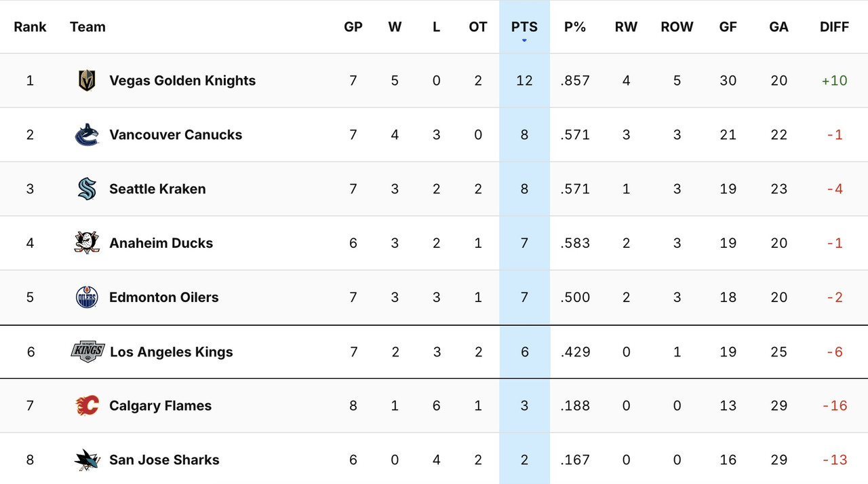Toggle sorting on the DIFF column
Image resolution: width=868 pixels, height=484 pixels.
click(834, 27)
